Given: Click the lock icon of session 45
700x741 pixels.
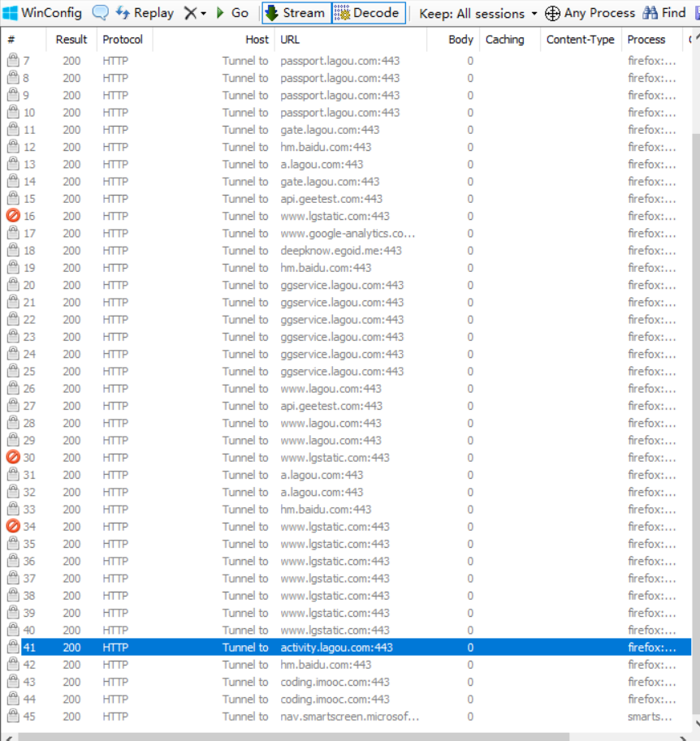Looking at the screenshot, I should pos(13,716).
